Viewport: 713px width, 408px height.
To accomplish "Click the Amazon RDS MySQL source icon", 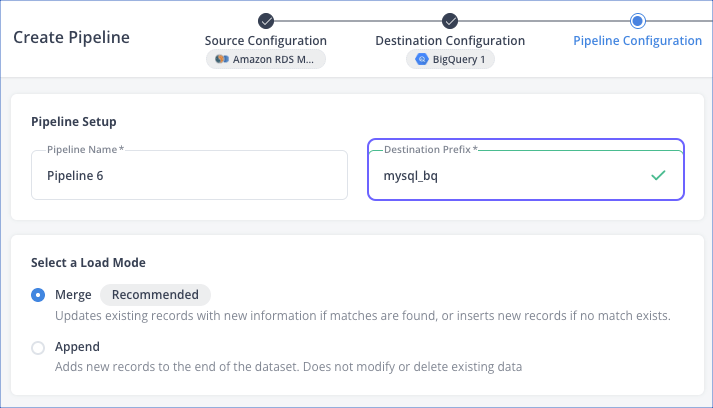I will pos(222,59).
